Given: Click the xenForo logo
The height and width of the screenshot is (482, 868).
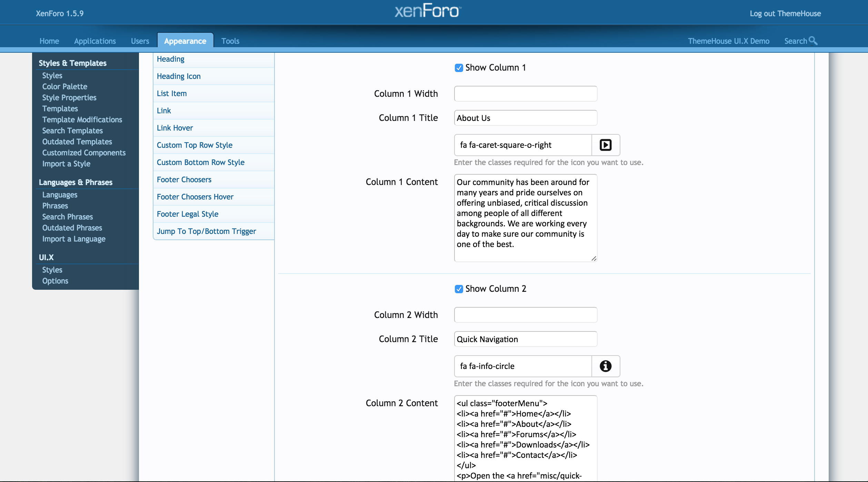Looking at the screenshot, I should point(428,11).
